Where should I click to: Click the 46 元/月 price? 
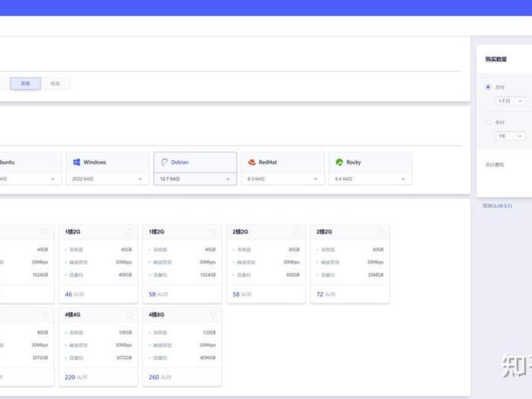pyautogui.click(x=74, y=294)
